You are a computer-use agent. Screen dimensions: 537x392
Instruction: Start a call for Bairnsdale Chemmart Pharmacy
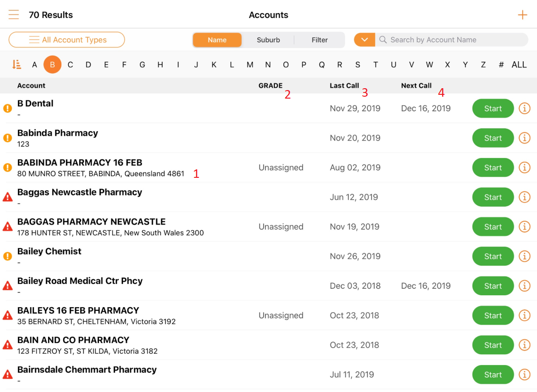pyautogui.click(x=493, y=375)
